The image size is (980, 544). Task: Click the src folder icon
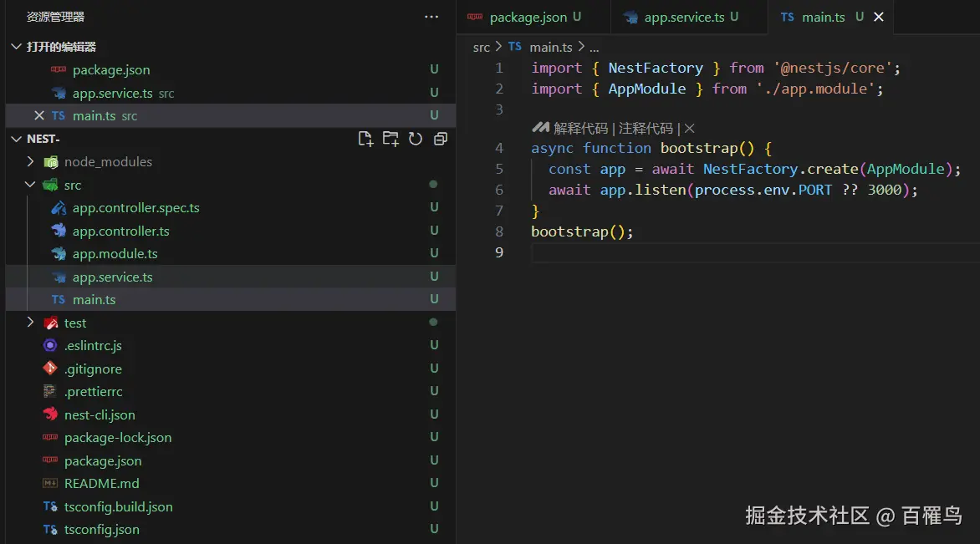[x=50, y=185]
